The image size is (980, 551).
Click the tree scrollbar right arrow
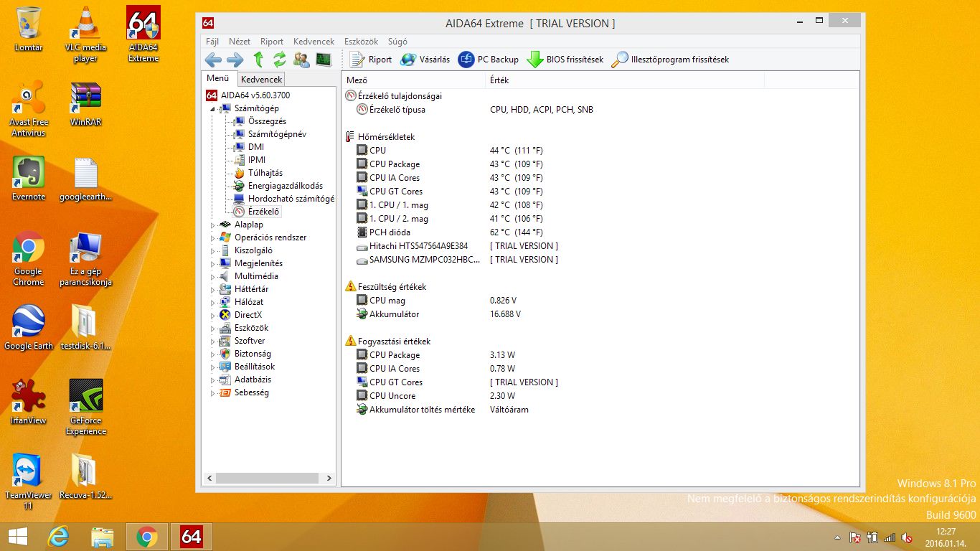[x=329, y=478]
